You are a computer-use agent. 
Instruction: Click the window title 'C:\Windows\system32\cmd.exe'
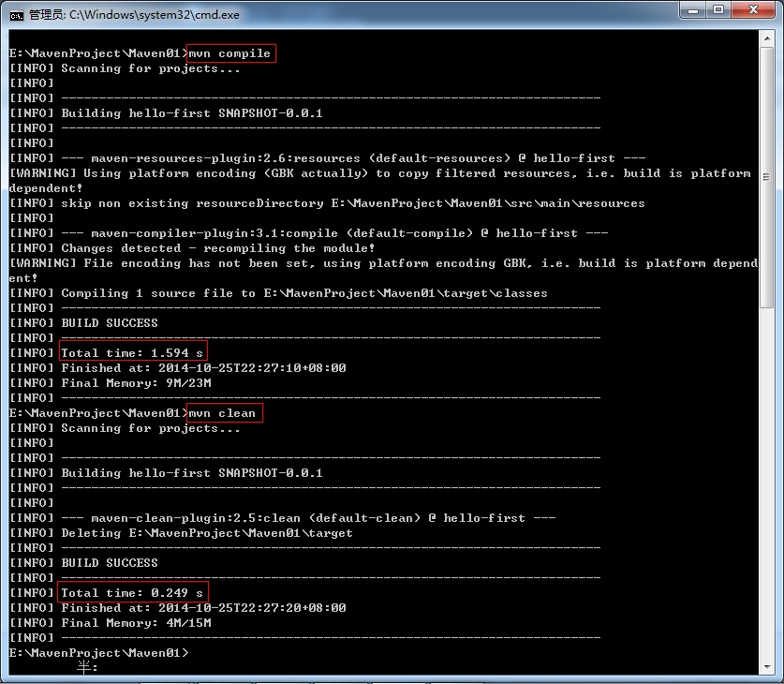[154, 15]
